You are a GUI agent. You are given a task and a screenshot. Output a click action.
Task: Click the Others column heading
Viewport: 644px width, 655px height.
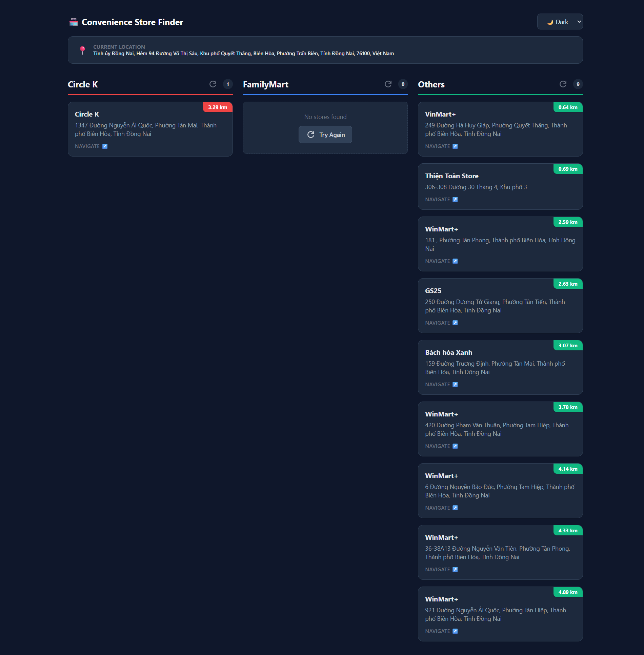(431, 84)
